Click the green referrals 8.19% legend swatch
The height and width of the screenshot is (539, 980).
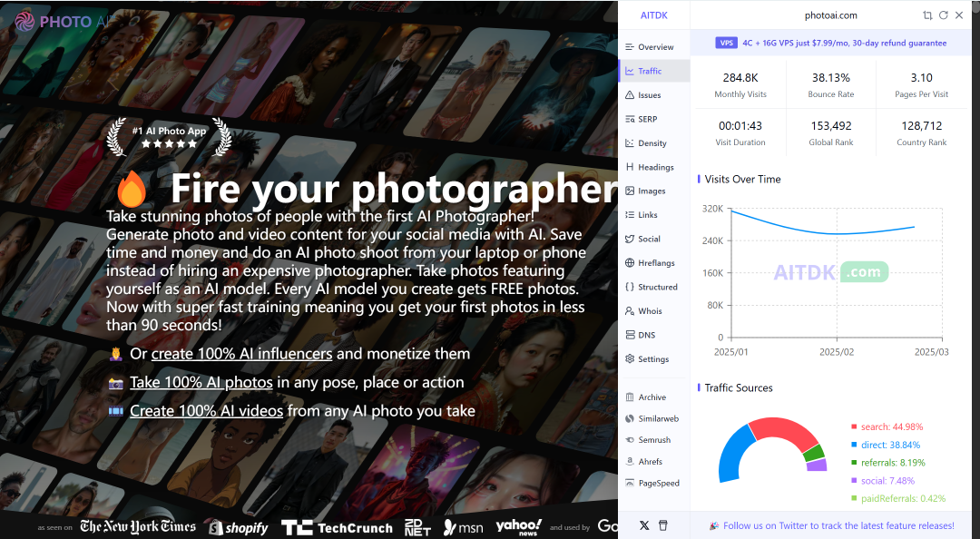point(854,463)
